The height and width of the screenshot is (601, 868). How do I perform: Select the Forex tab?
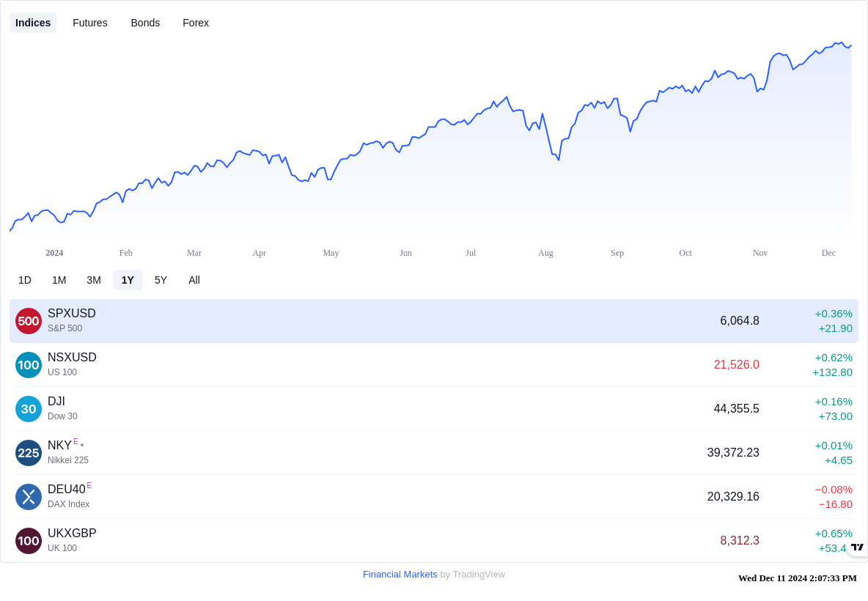click(196, 23)
